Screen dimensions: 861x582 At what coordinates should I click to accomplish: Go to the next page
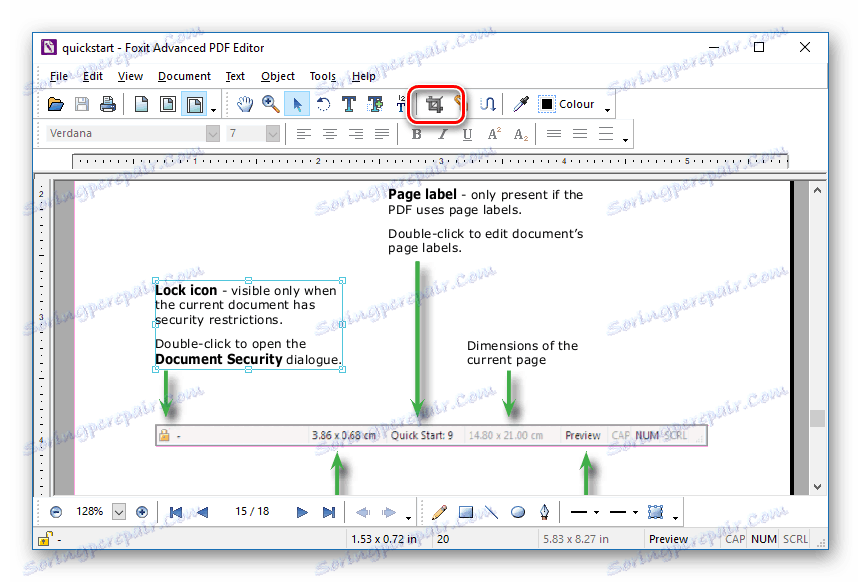coord(301,512)
